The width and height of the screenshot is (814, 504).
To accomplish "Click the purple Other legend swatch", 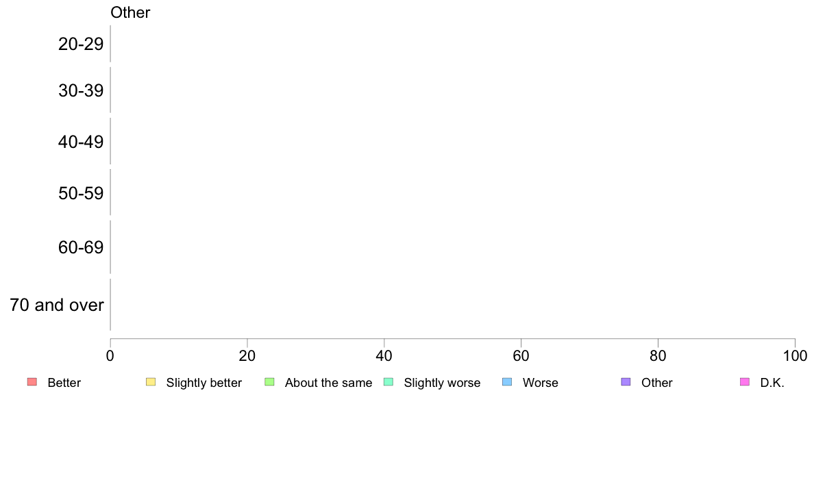I will pyautogui.click(x=626, y=382).
